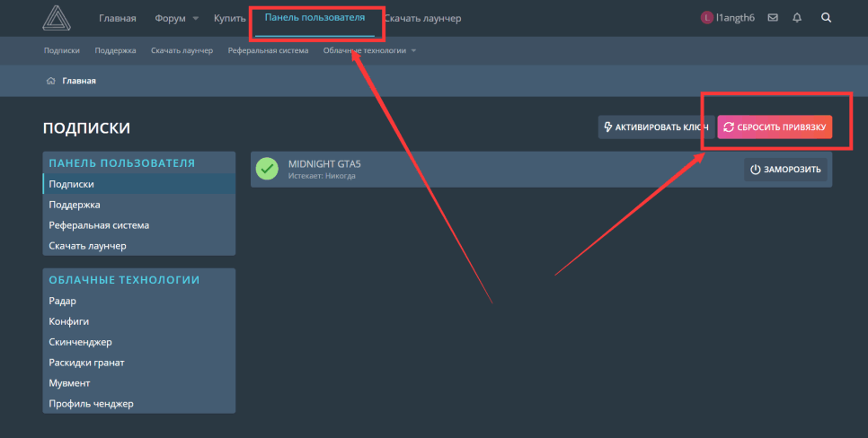This screenshot has width=868, height=438.
Task: Open Скинченджер in sidebar list
Action: coord(80,342)
